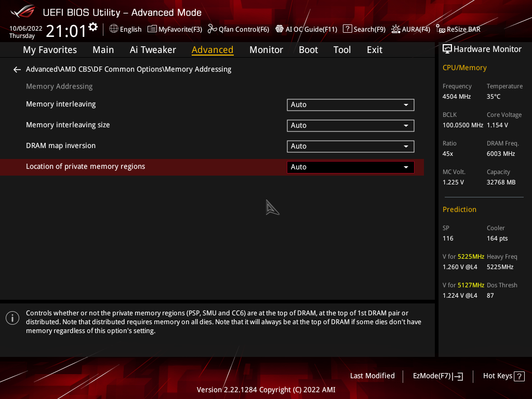This screenshot has height=399, width=532.
Task: Expand Memory interleaving dropdown
Action: (350, 105)
